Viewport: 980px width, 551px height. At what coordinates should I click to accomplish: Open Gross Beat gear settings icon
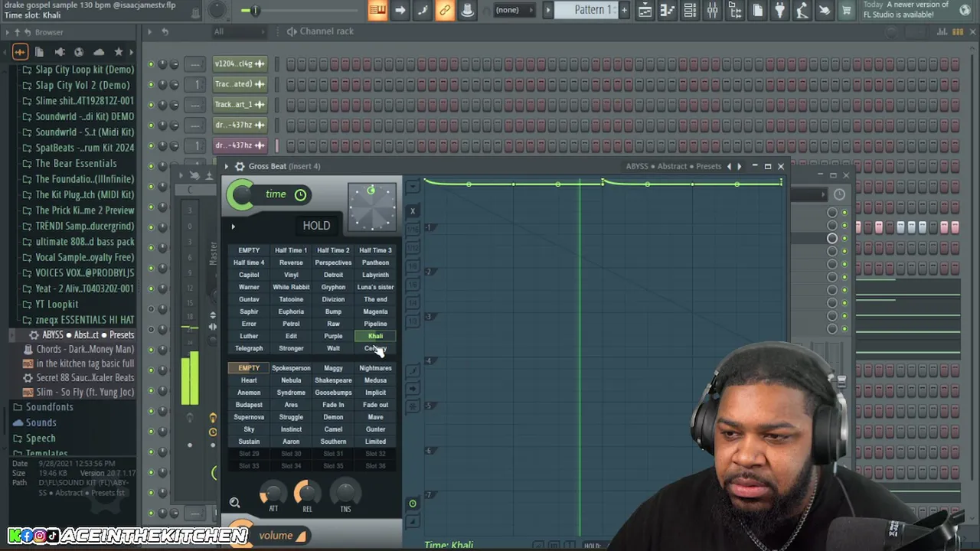point(240,166)
